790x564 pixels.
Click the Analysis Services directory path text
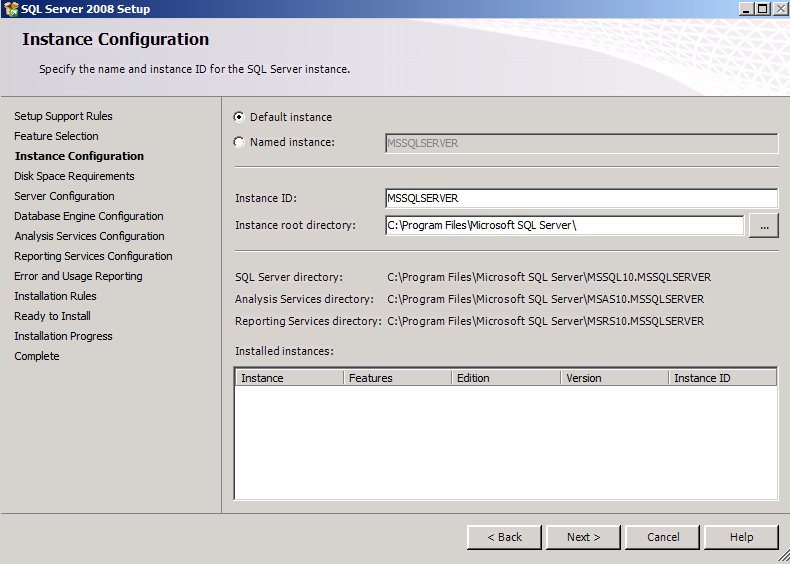[x=546, y=299]
